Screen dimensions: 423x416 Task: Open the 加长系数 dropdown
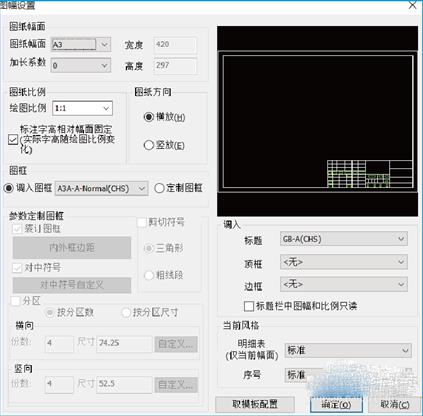pos(81,65)
